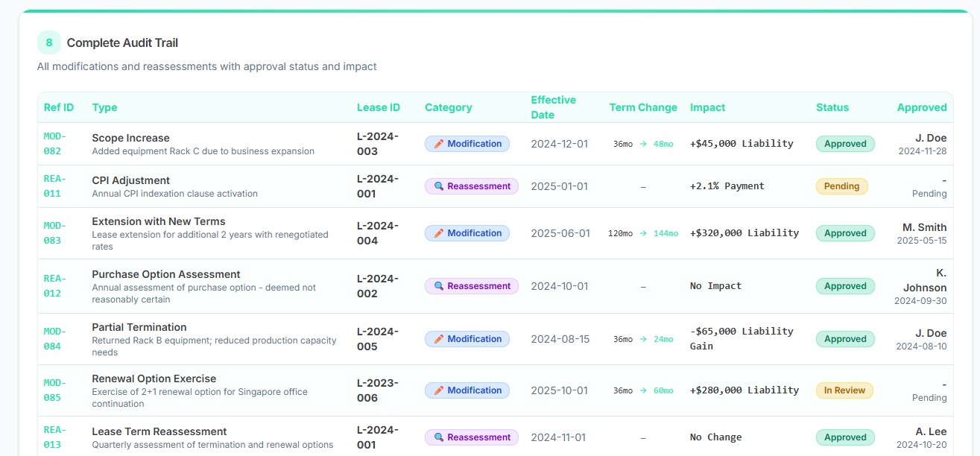Viewport: 980px width, 456px height.
Task: Click effective date 2025-06-01
Action: coord(560,233)
